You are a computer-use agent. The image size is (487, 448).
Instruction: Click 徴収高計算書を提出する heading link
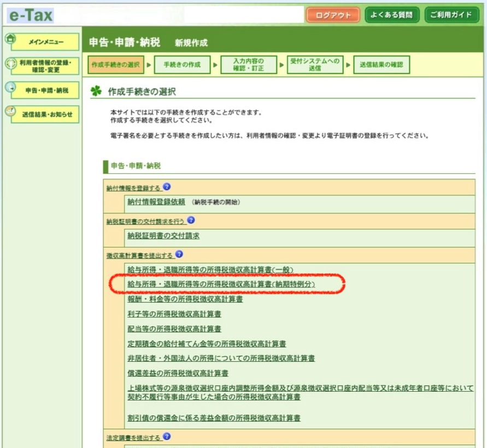coord(139,256)
